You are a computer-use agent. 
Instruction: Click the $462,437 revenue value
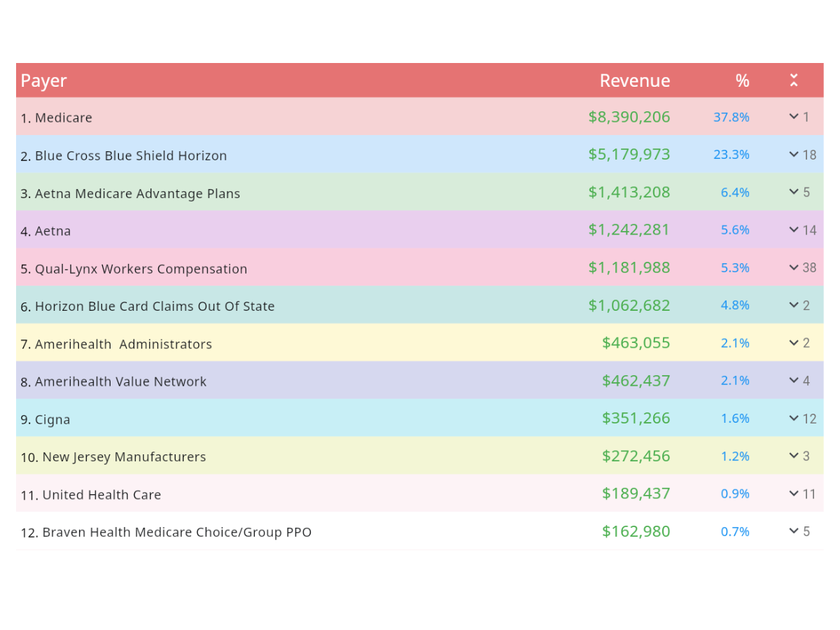pos(636,381)
